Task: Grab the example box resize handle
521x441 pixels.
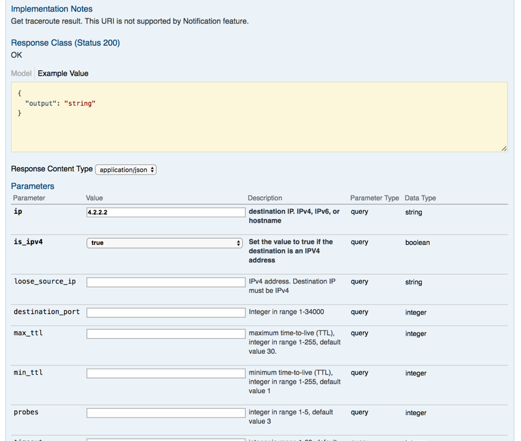Action: pos(504,149)
